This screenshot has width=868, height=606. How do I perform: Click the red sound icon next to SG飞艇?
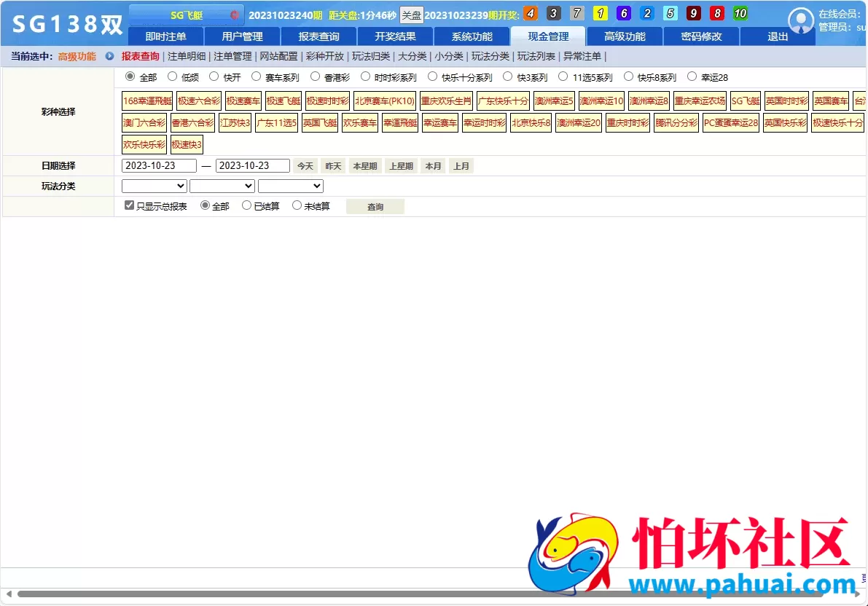tap(235, 15)
